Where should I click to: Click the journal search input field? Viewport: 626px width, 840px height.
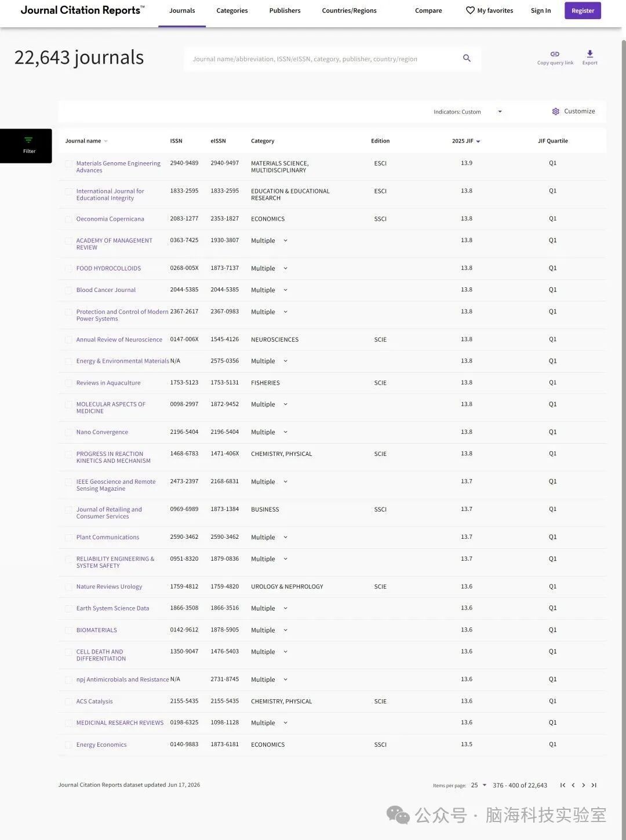(322, 59)
